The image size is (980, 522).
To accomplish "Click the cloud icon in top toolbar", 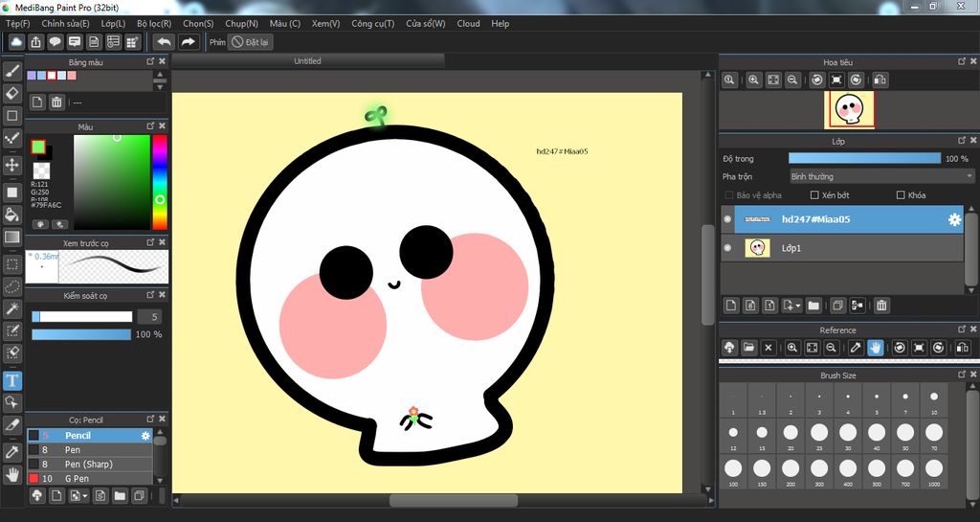I will click(16, 42).
